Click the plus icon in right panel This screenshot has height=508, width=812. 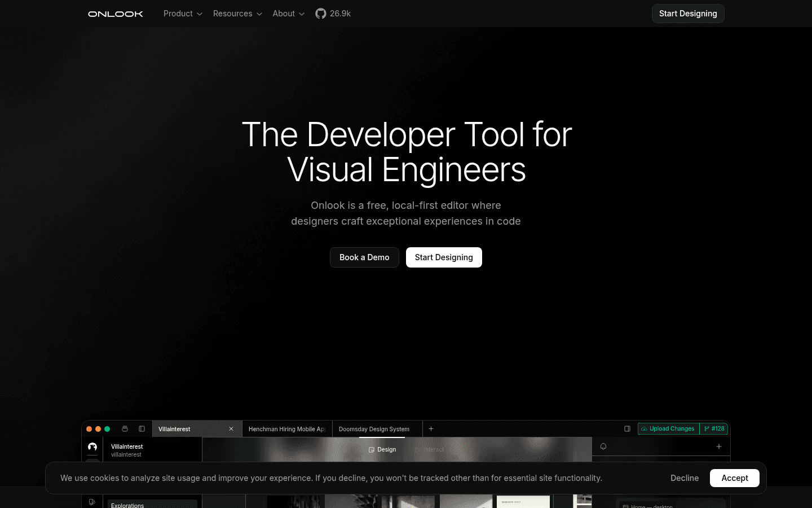(x=719, y=446)
